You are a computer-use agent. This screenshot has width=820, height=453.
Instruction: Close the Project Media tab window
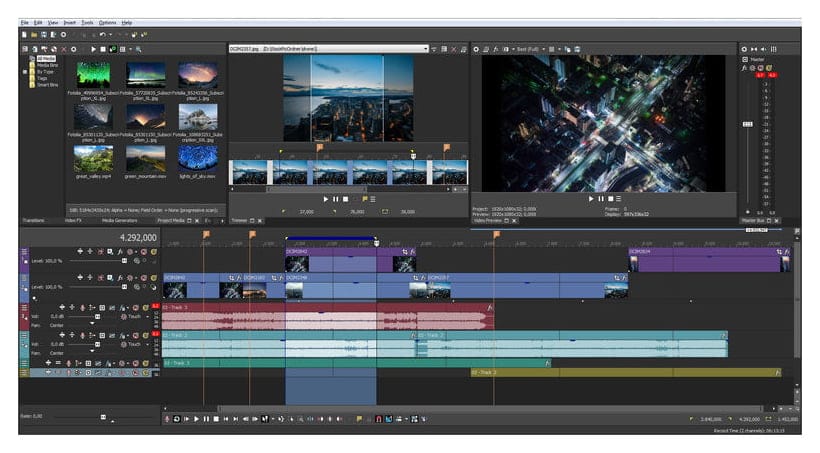click(197, 221)
